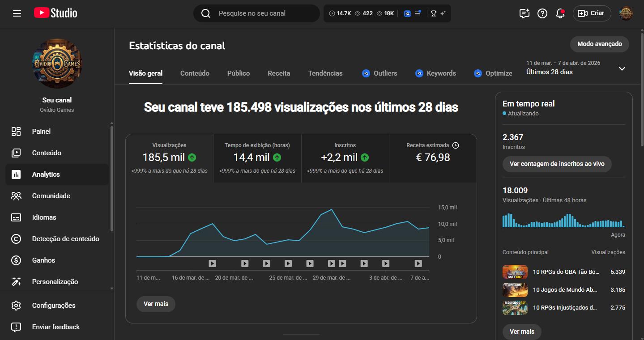This screenshot has height=340, width=644.
Task: Click the Ovídio Games channel avatar in the sidebar
Action: [x=57, y=64]
